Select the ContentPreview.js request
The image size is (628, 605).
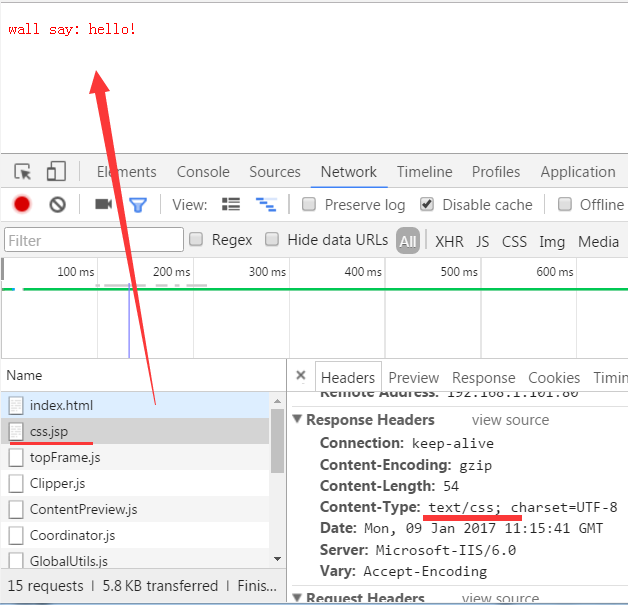[135, 509]
